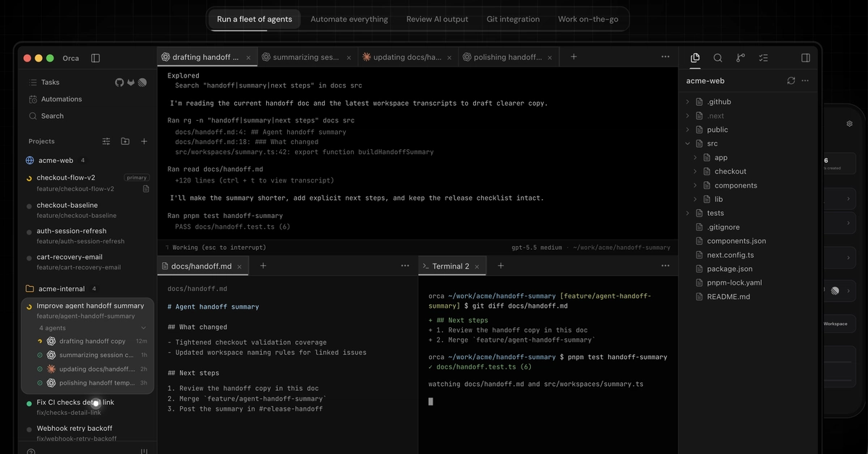868x454 pixels.
Task: Select the drafting handoff copy agent row
Action: coord(92,341)
